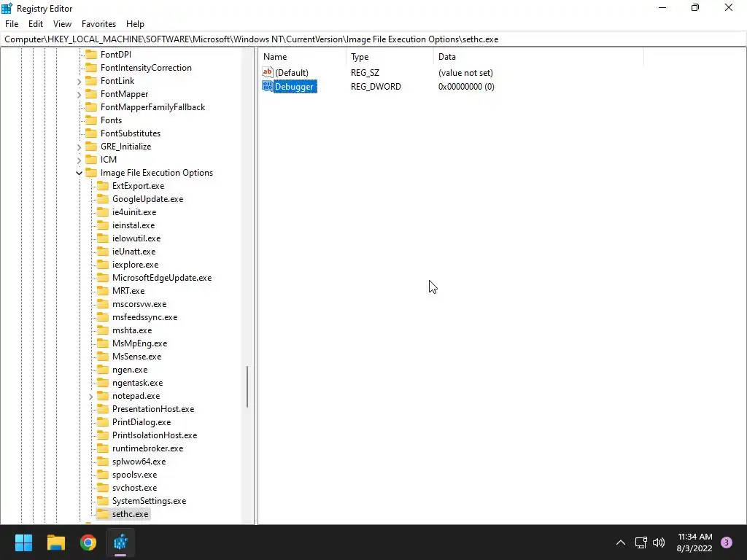Select the mscorsvw.exe key
This screenshot has height=560, width=747.
139,304
